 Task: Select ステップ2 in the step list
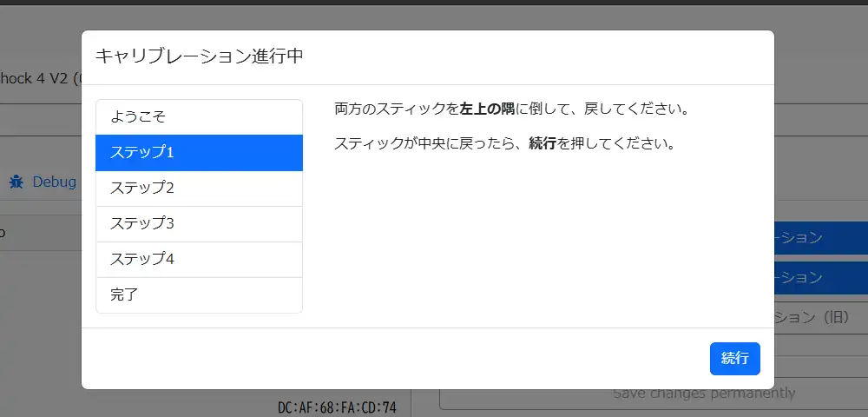click(200, 189)
